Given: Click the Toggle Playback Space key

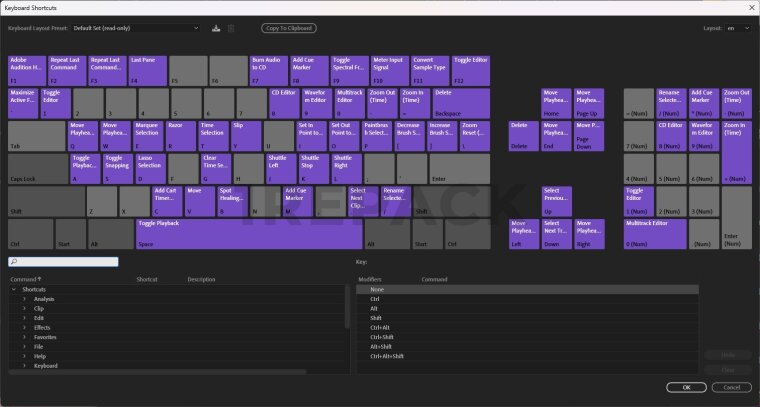Looking at the screenshot, I should click(248, 234).
